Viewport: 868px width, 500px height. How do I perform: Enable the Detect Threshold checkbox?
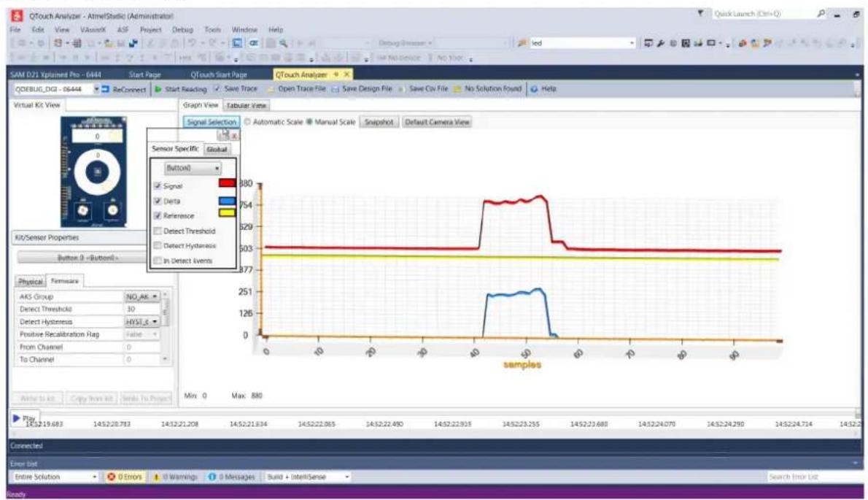click(158, 231)
